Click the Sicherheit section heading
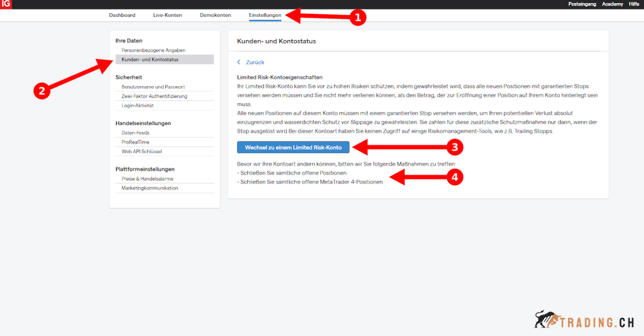Viewport: 644px width, 336px height. (x=128, y=77)
